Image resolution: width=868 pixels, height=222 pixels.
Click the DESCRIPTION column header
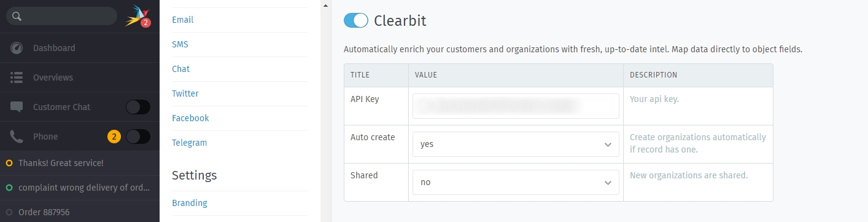click(653, 75)
